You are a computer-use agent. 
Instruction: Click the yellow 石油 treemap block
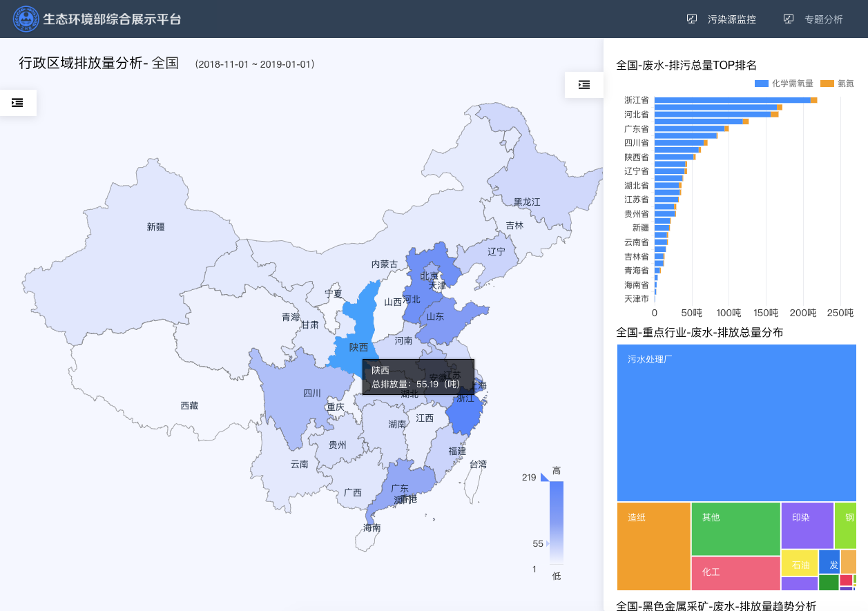799,563
